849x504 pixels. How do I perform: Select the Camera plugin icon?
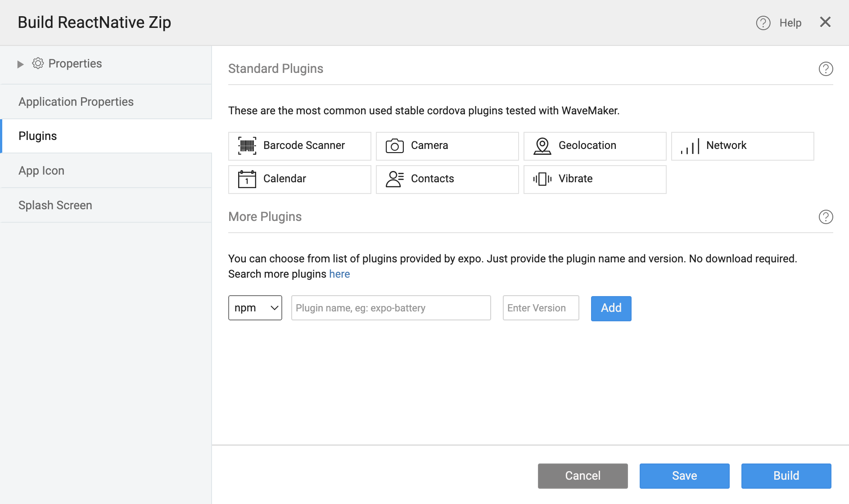point(395,146)
